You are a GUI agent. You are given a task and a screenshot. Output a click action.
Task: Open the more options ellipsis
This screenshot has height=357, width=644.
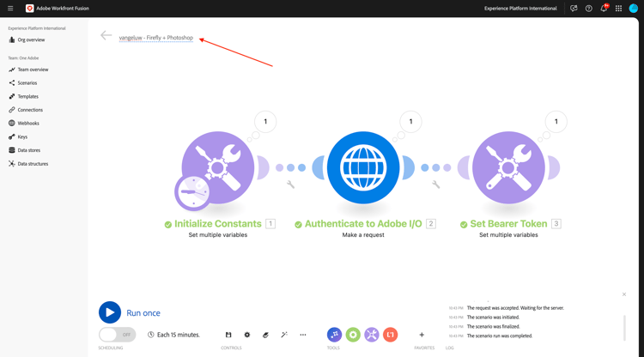pos(303,335)
